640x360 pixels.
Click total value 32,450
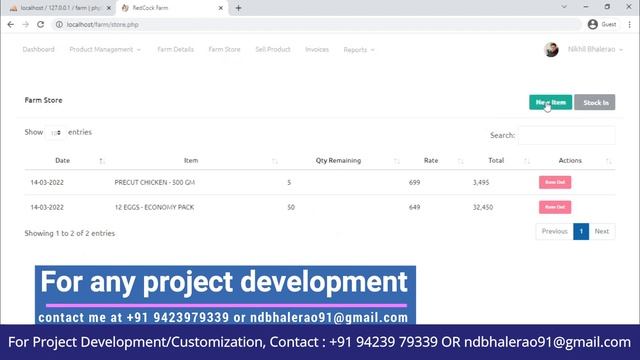pyautogui.click(x=483, y=207)
